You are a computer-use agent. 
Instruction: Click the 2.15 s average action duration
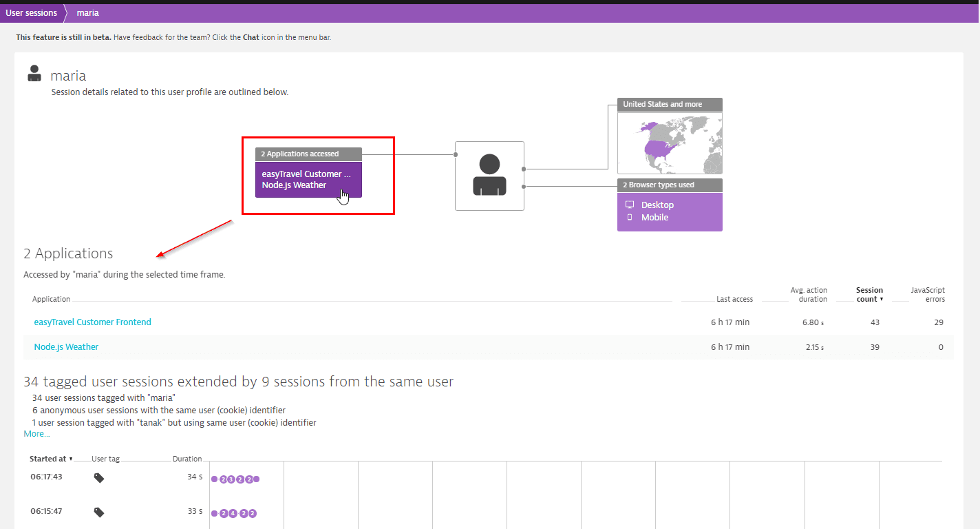[815, 347]
